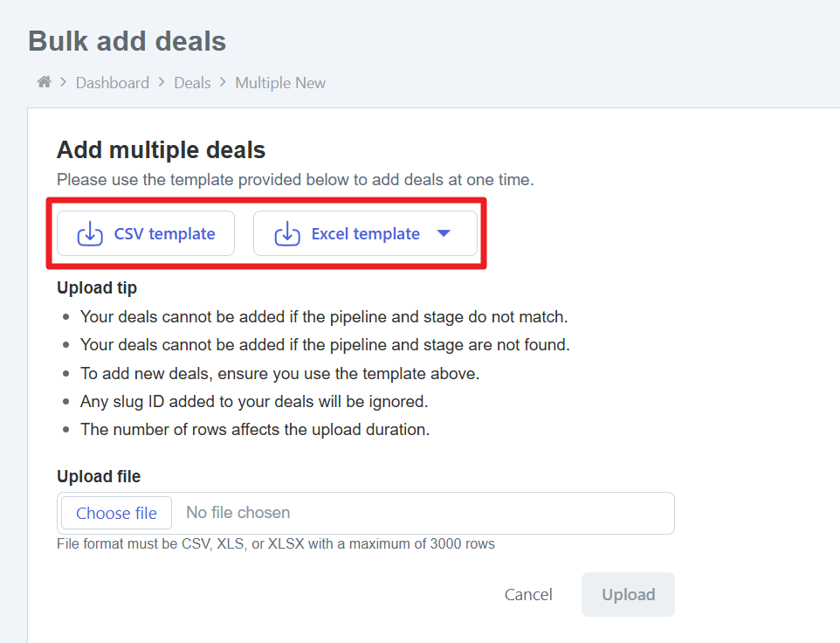Screen dimensions: 840x643
Task: Click the download icon on CSV template
Action: 90,234
